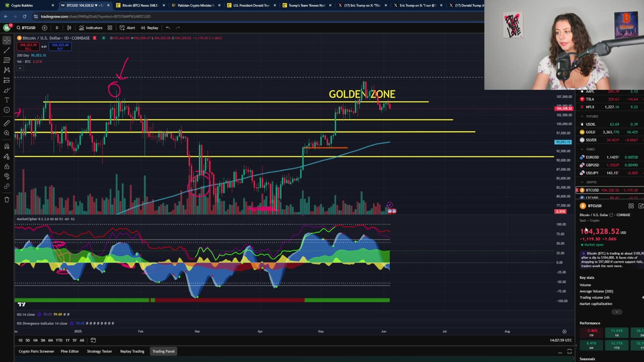Toggle the magnet mode snapping

(x=7, y=146)
